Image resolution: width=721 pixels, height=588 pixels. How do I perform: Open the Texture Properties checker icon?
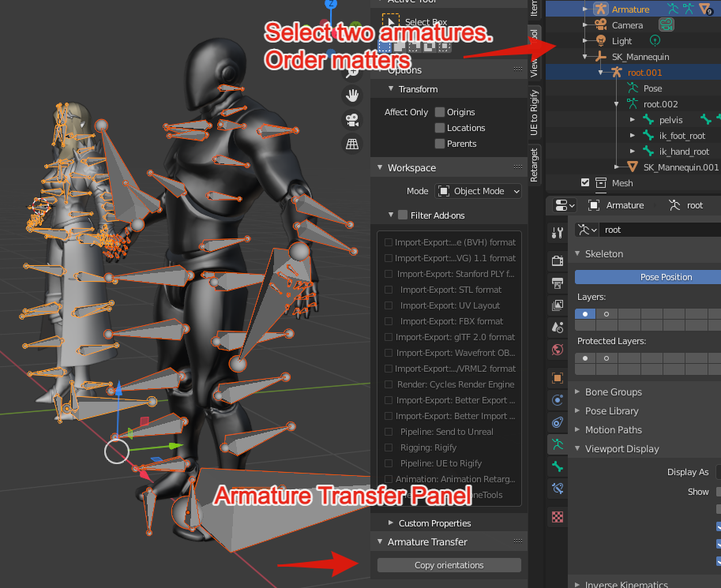pos(557,515)
